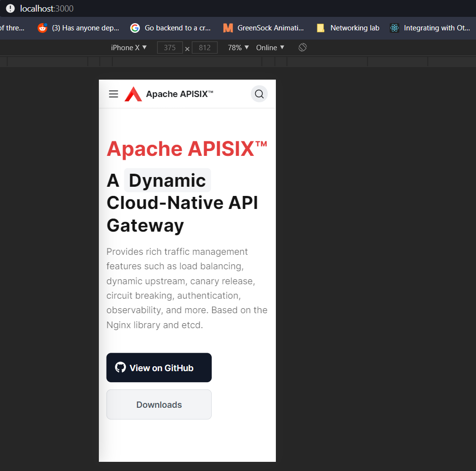Open the GreenSock Animati... bookmark
Viewport: 476px width, 471px height.
(263, 28)
